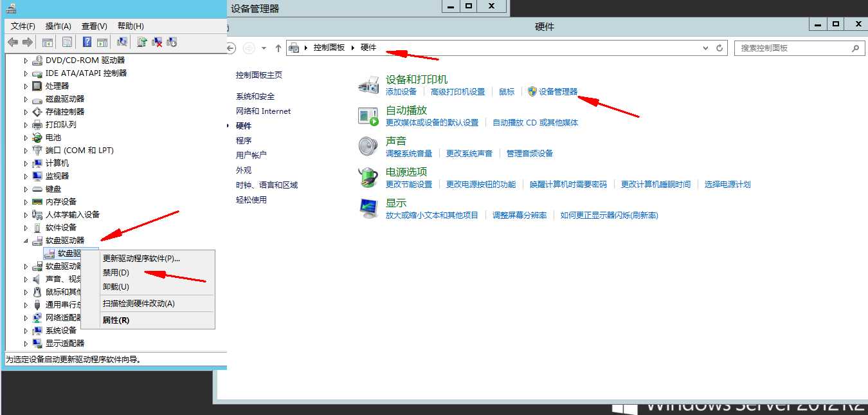Click the Uninstall device icon with red X
The width and height of the screenshot is (868, 415).
tap(156, 42)
